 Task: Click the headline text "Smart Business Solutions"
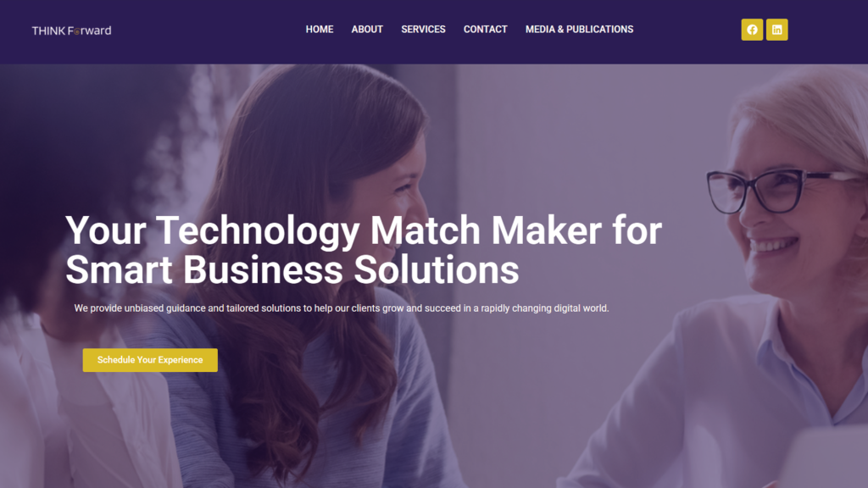(292, 270)
